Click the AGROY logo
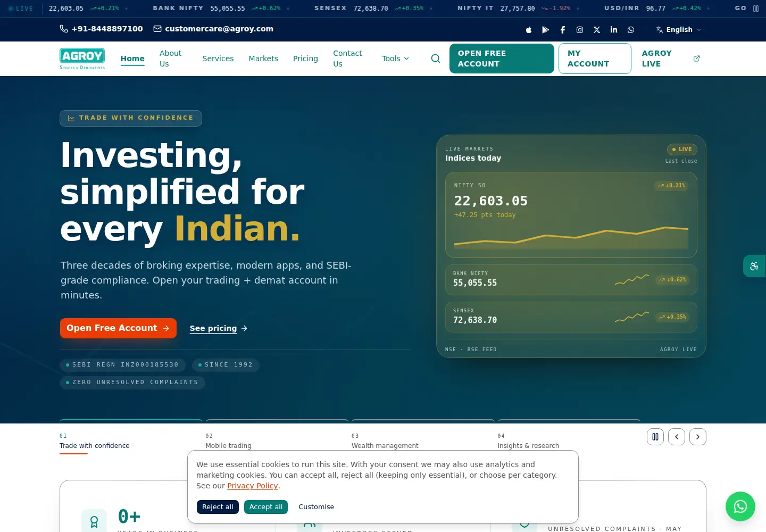The height and width of the screenshot is (532, 766). [x=82, y=59]
